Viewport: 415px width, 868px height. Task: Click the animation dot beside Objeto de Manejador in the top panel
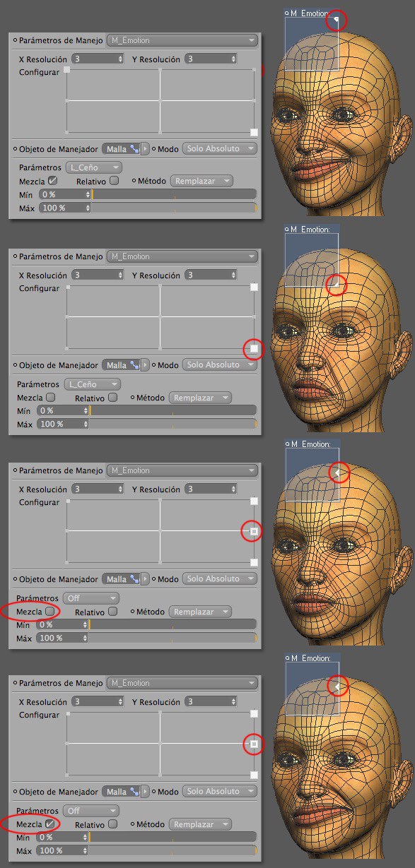coord(16,149)
